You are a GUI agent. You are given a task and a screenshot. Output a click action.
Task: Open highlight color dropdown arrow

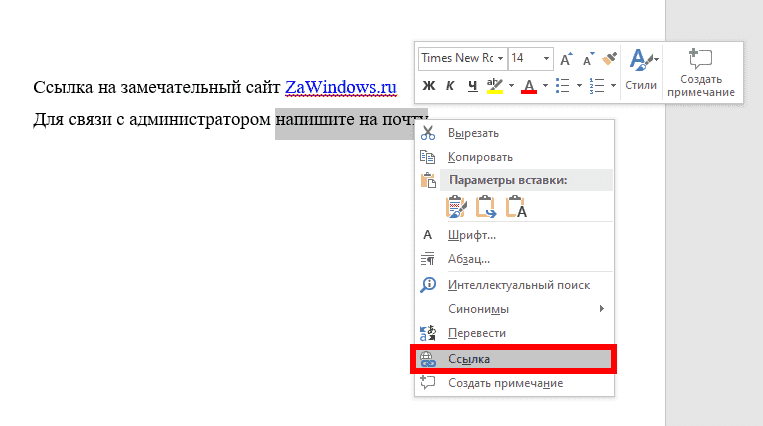tap(511, 86)
